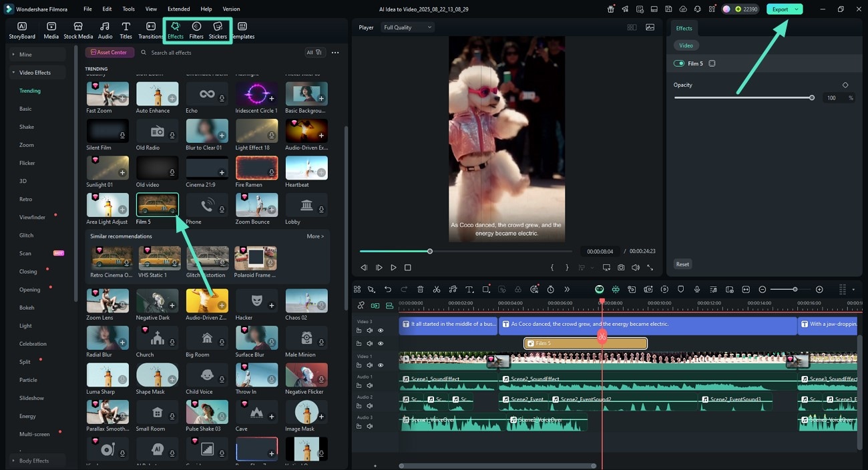Viewport: 868px width, 470px height.
Task: Select Retro effects category
Action: pos(25,199)
